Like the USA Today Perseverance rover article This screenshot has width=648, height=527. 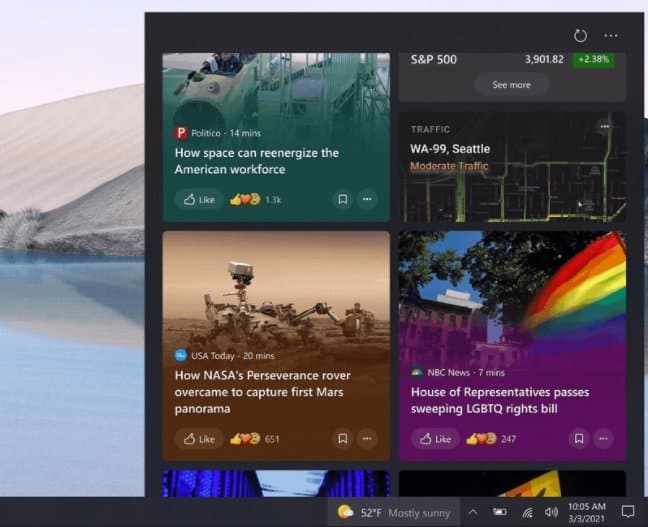(199, 439)
